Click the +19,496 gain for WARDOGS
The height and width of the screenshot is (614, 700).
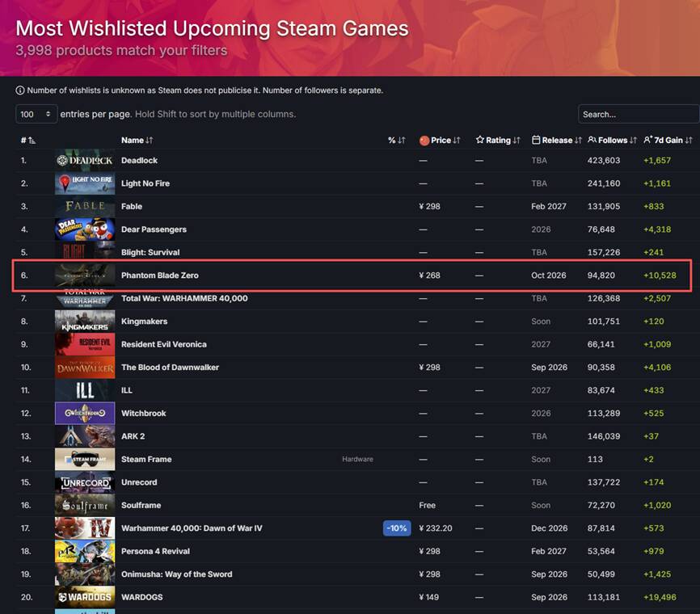pos(660,597)
